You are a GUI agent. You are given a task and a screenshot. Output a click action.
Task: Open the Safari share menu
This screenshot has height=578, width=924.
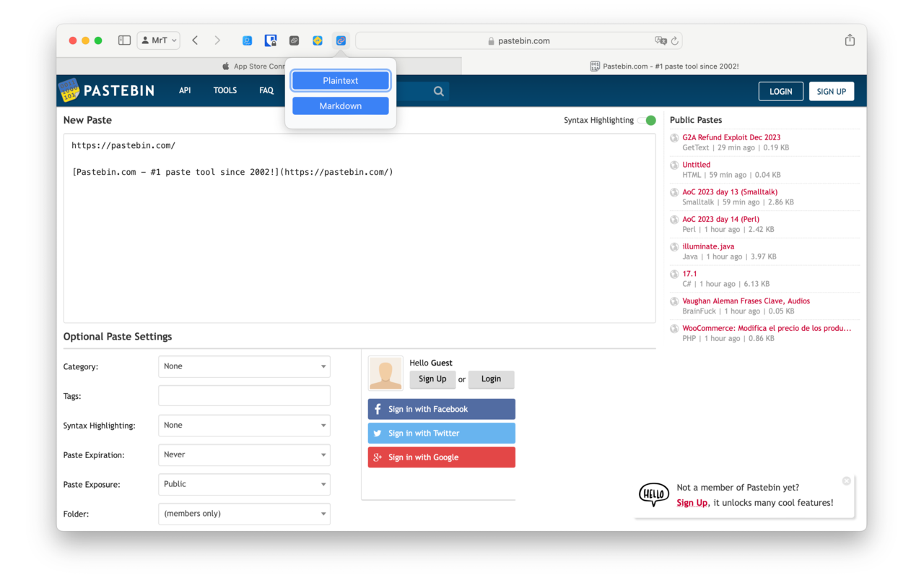tap(850, 40)
